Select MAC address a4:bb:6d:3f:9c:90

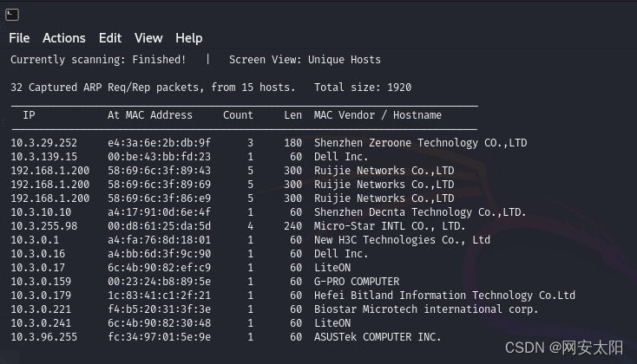click(160, 254)
